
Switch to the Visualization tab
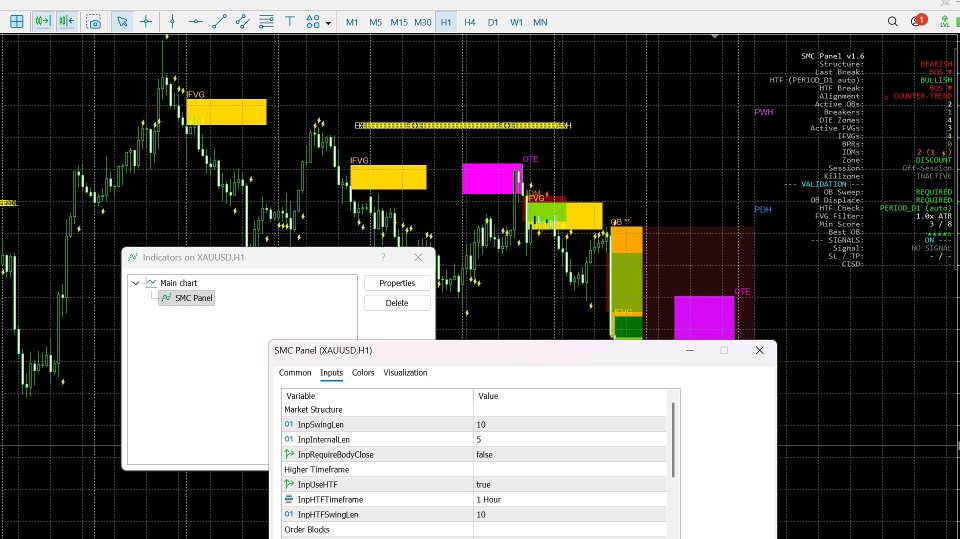(x=405, y=372)
